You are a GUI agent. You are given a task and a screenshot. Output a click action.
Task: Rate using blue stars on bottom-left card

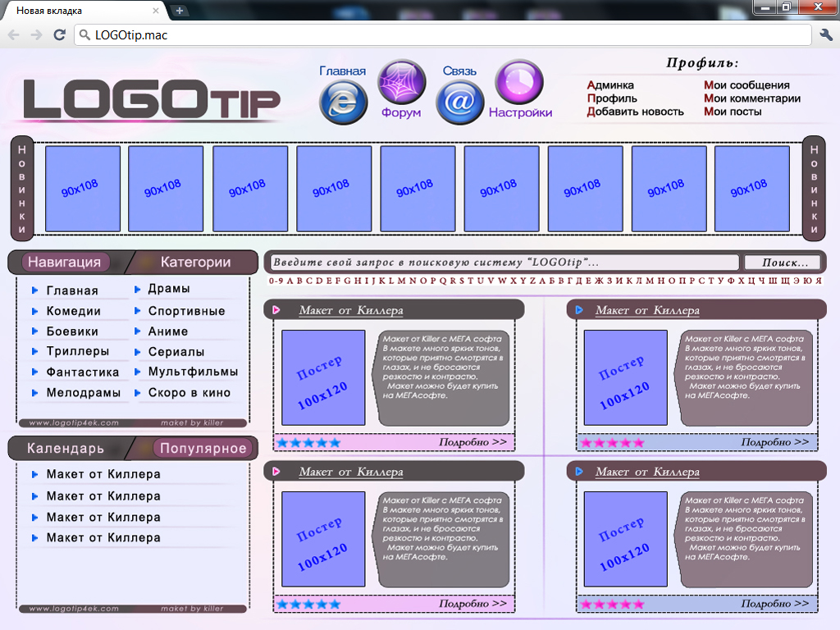[x=309, y=605]
